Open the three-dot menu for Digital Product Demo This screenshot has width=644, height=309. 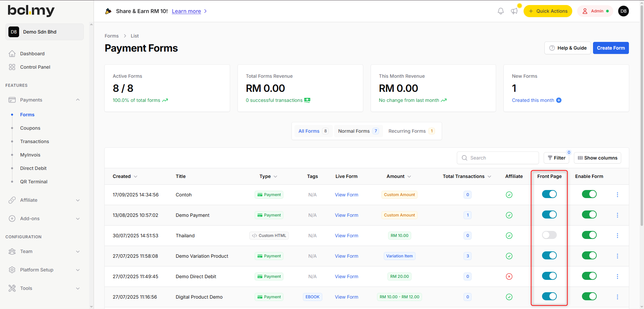click(x=618, y=297)
